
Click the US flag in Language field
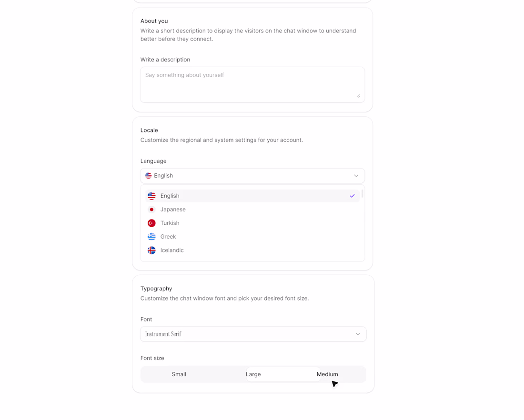point(149,176)
